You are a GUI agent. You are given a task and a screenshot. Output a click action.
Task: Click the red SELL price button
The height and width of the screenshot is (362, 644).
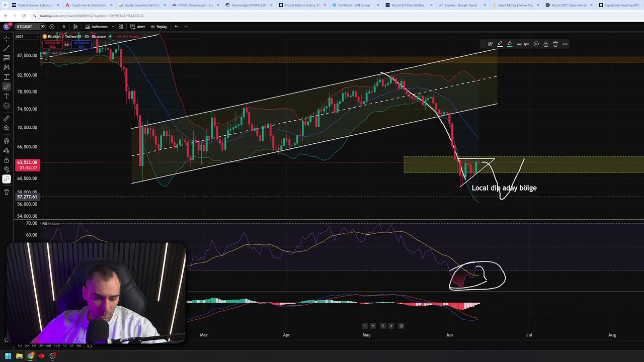tap(52, 45)
